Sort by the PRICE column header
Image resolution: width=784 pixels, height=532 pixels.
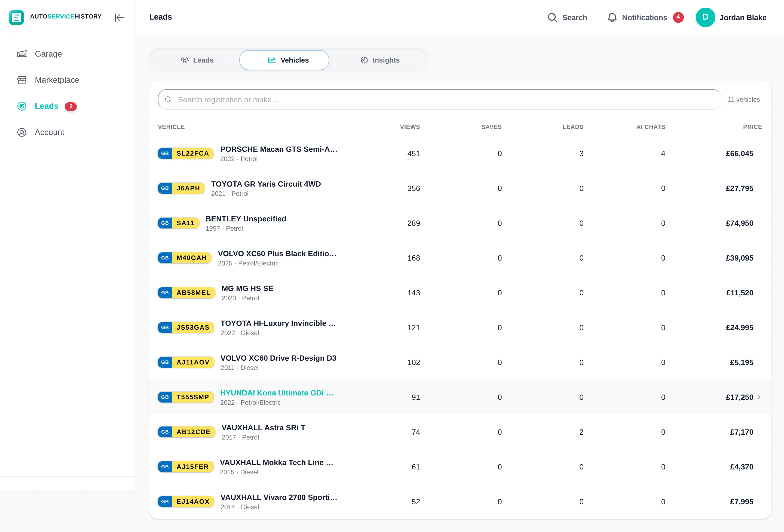tap(752, 127)
